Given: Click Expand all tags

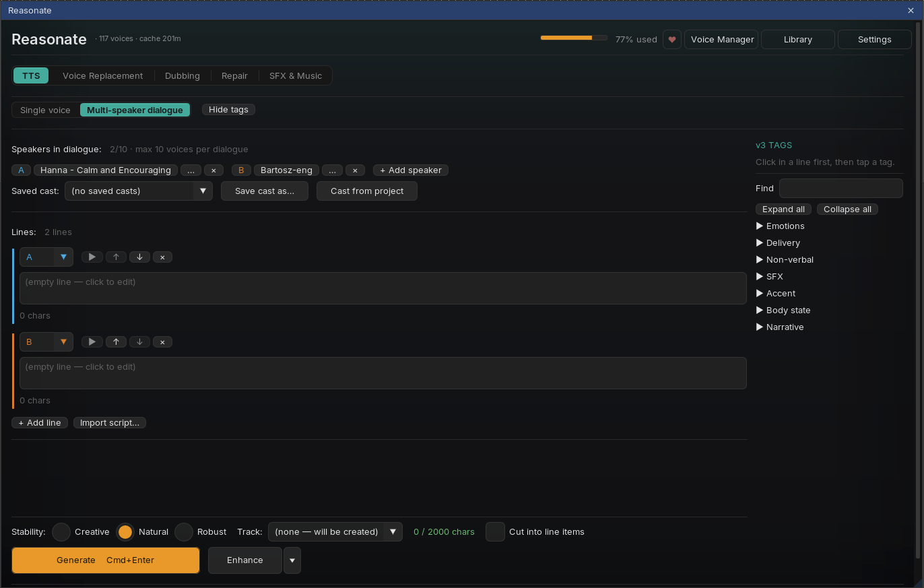Looking at the screenshot, I should [x=783, y=209].
